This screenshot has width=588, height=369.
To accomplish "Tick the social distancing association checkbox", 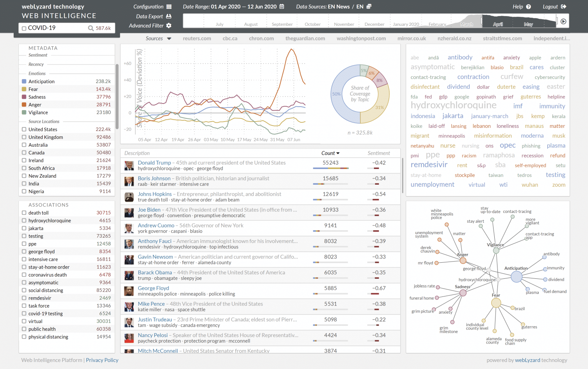I will pos(24,291).
